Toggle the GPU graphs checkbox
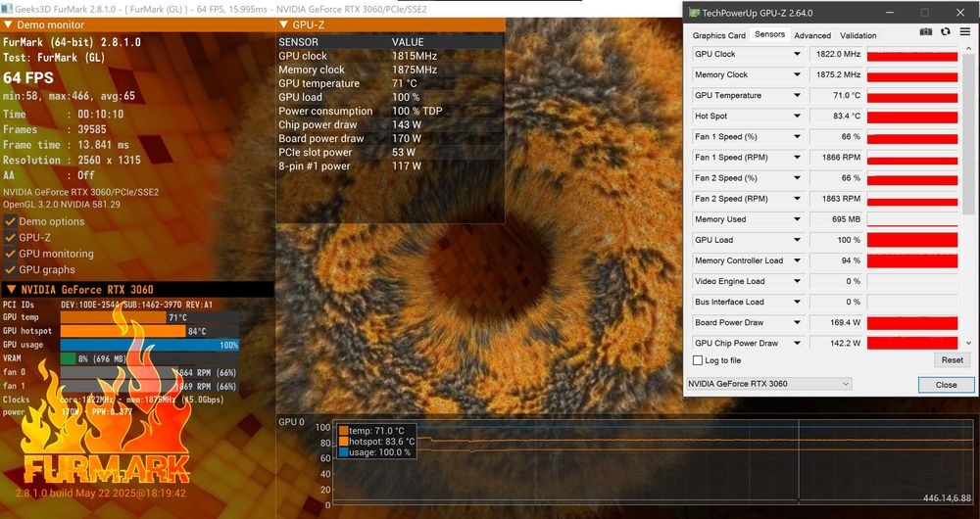The image size is (980, 519). pos(10,270)
